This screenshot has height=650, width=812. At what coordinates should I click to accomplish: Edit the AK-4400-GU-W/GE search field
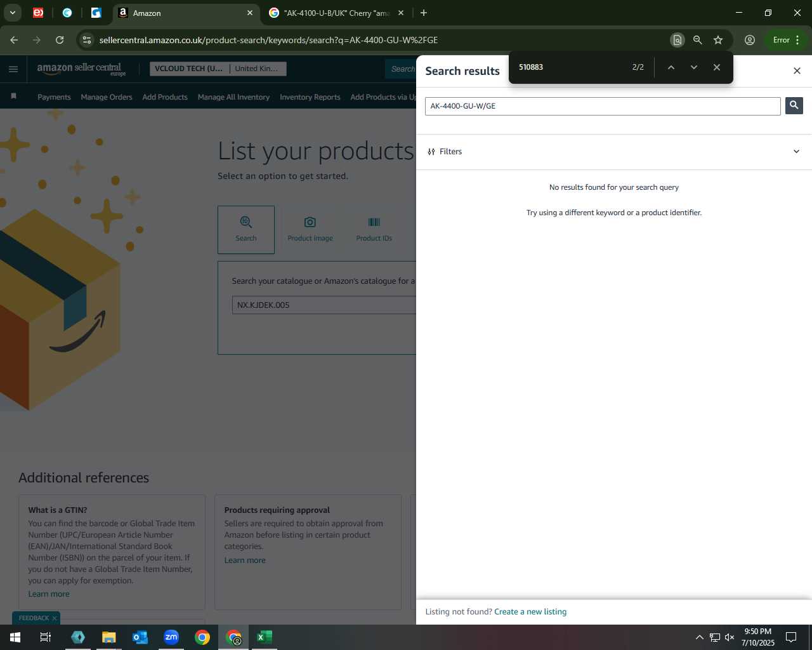pyautogui.click(x=603, y=106)
